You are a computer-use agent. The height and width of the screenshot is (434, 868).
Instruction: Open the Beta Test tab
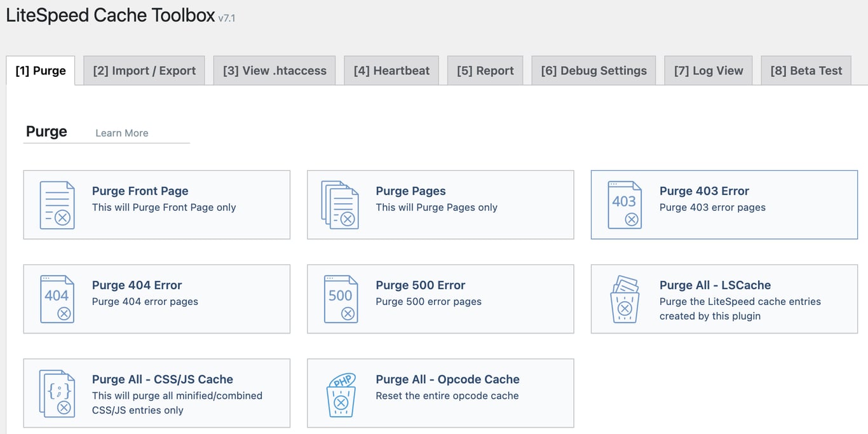pyautogui.click(x=806, y=70)
